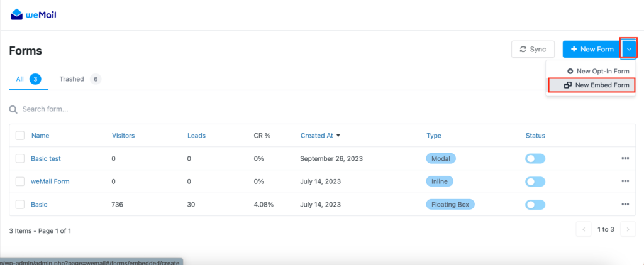Sort by Name column header
The height and width of the screenshot is (265, 644).
(x=40, y=136)
